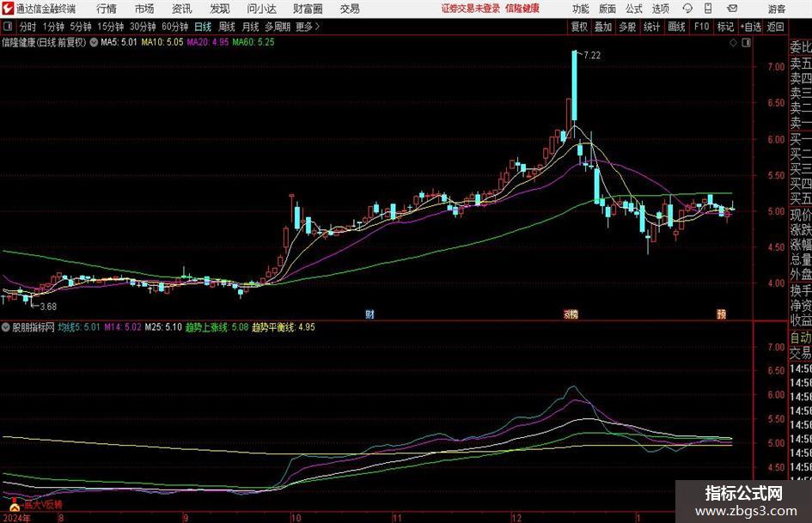Screen dimensions: 812x523
Task: Click the 信隆健康(日线 前复权) chart title
Action: coord(44,42)
